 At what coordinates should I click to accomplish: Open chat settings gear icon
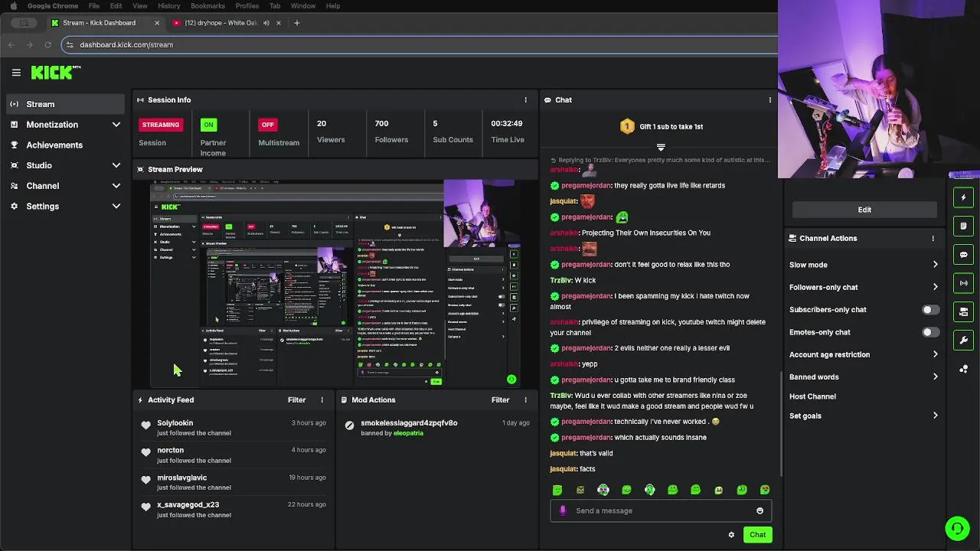731,535
